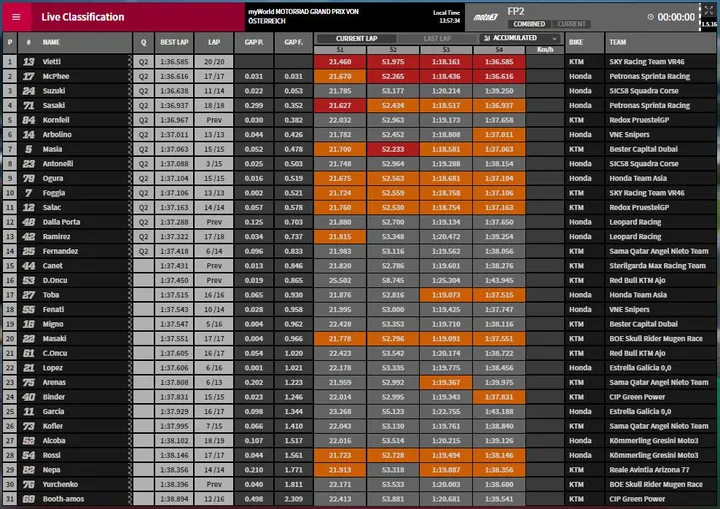Click the S3 sector header

click(446, 50)
